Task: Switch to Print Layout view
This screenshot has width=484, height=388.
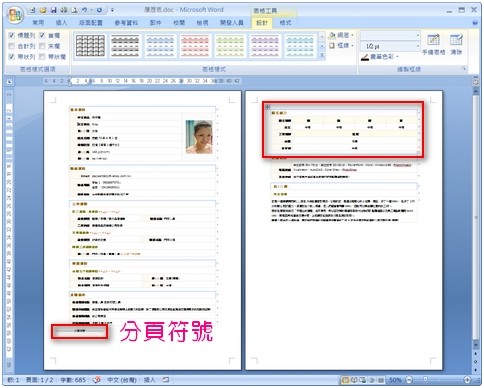Action: (345, 380)
